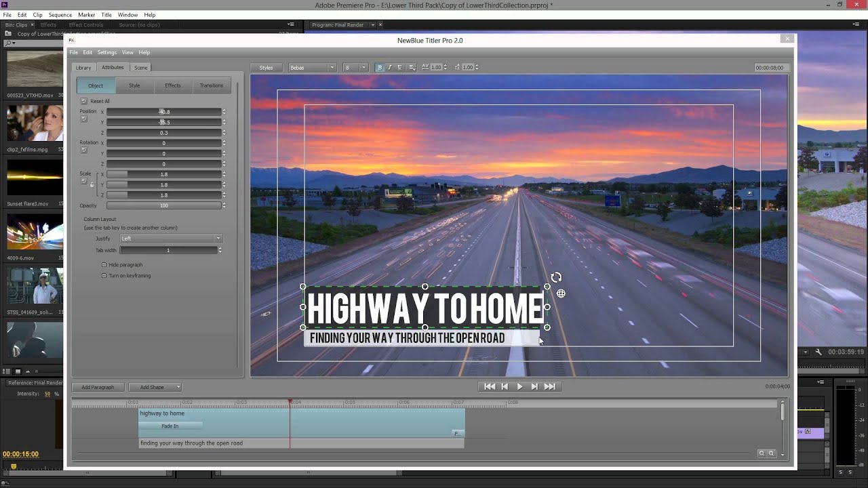Open Premiere Sequence menu
Screen dimensions: 868x488
pos(60,14)
